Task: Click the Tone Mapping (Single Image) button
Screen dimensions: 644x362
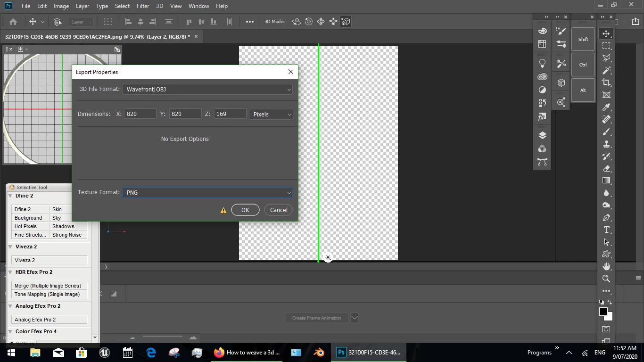Action: (x=49, y=294)
